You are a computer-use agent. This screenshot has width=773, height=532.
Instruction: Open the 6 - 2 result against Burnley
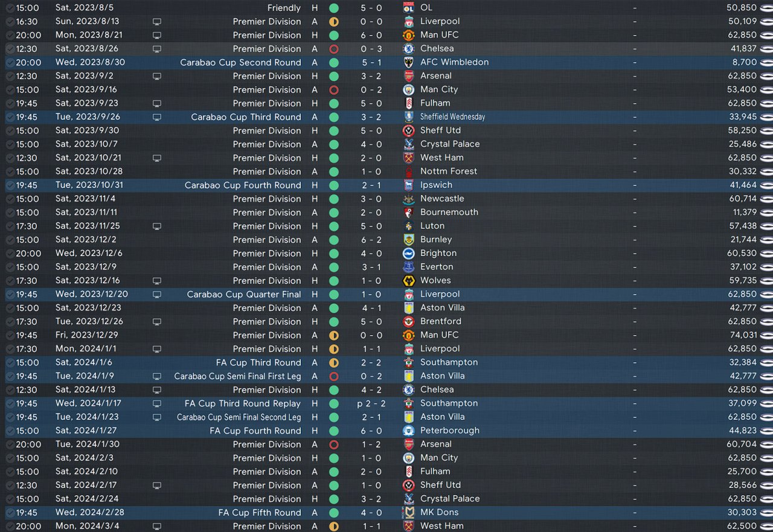(x=371, y=240)
